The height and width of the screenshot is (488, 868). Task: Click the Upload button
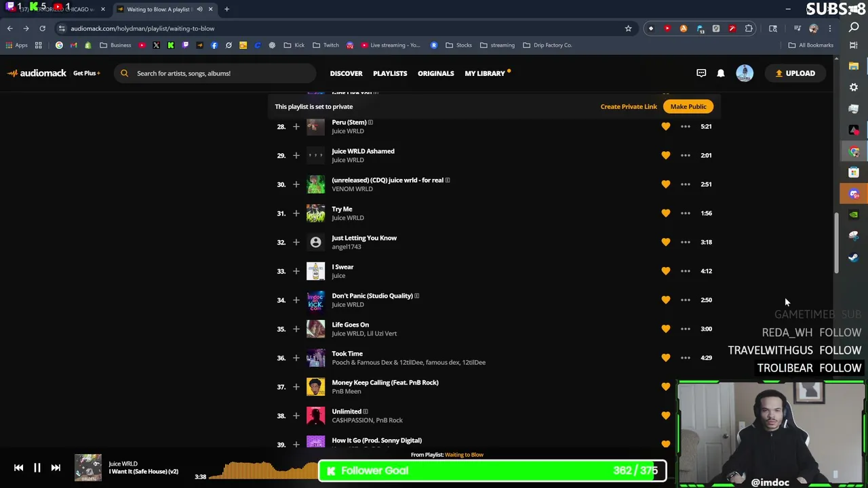click(x=795, y=73)
